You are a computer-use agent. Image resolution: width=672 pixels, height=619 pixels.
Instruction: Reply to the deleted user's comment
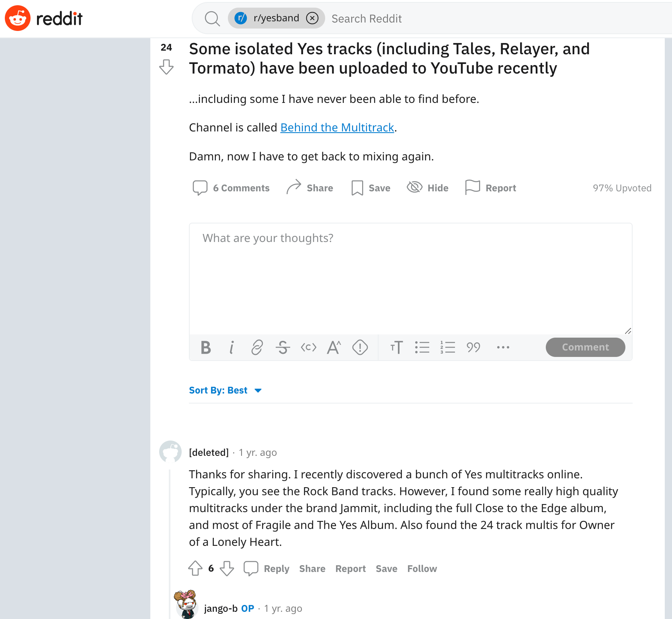267,568
